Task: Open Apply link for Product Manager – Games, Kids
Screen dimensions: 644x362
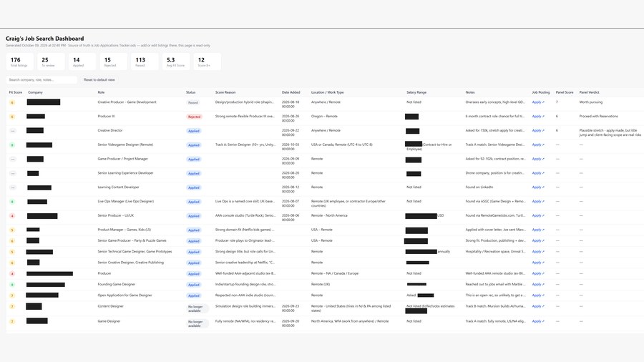Action: (x=538, y=230)
